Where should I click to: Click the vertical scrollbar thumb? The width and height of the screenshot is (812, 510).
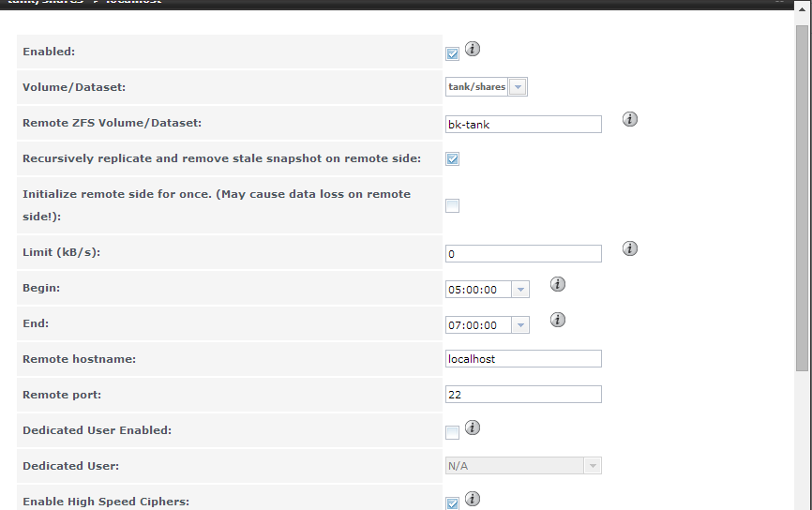pos(802,197)
